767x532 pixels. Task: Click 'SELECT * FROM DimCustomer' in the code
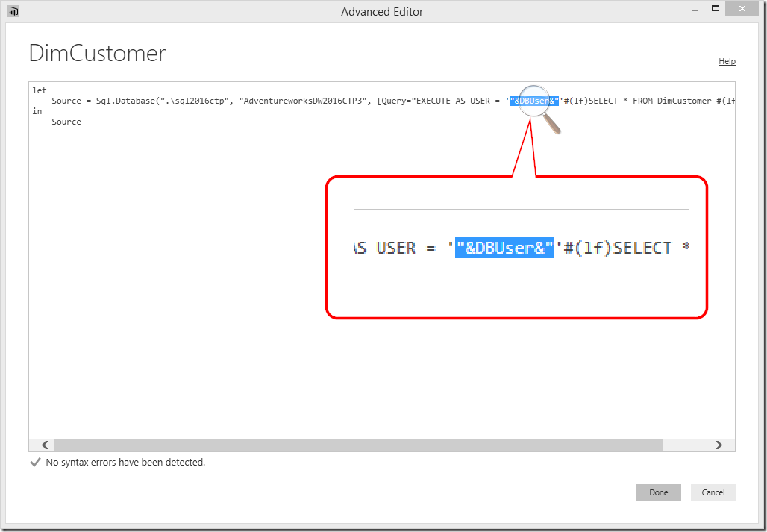tap(650, 101)
